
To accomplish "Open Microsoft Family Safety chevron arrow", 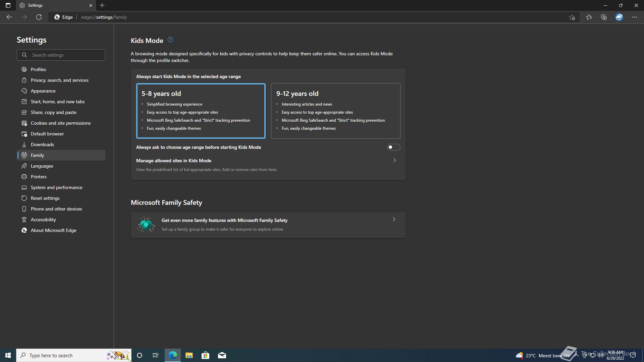I will (394, 219).
